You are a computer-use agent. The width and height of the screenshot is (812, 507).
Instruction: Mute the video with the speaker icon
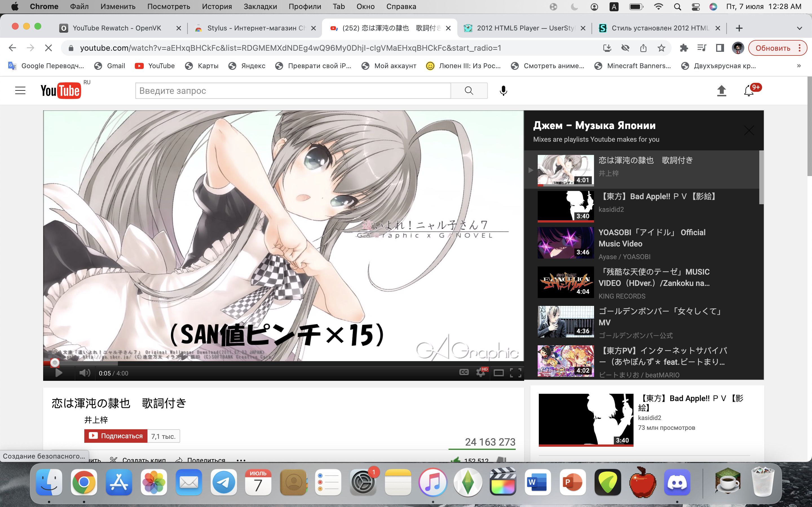(x=84, y=373)
